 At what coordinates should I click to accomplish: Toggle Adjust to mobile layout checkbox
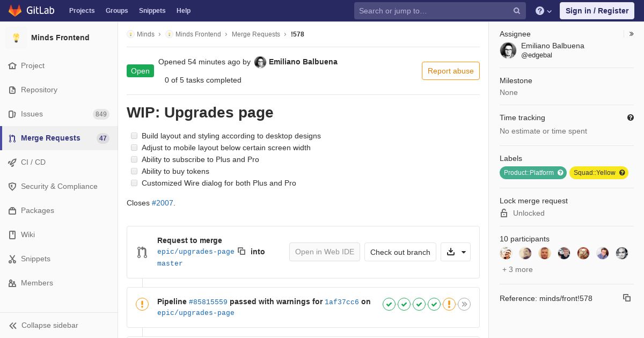(134, 148)
